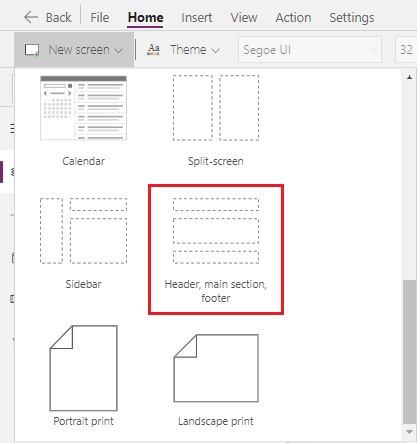Select Header, main section, footer layout
Screen dimensions: 420x444
coord(216,231)
